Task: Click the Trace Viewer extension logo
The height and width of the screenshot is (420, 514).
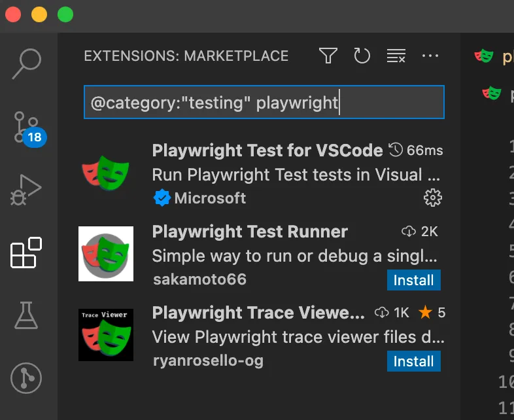Action: [106, 335]
